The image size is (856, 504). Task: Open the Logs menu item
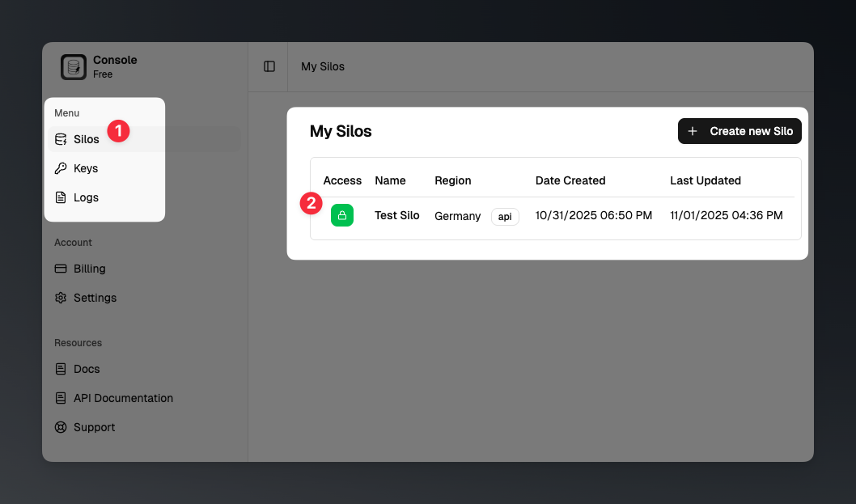coord(144,197)
